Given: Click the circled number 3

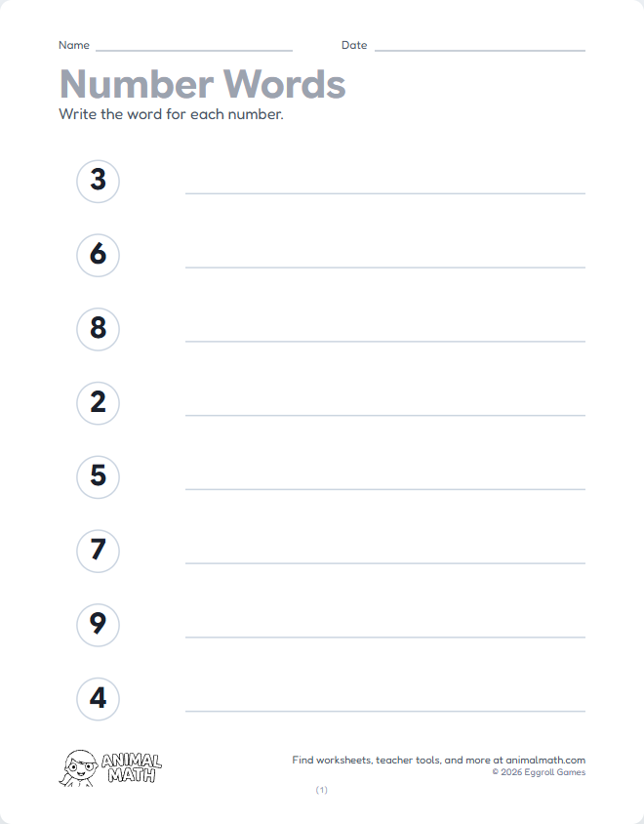Looking at the screenshot, I should tap(98, 181).
